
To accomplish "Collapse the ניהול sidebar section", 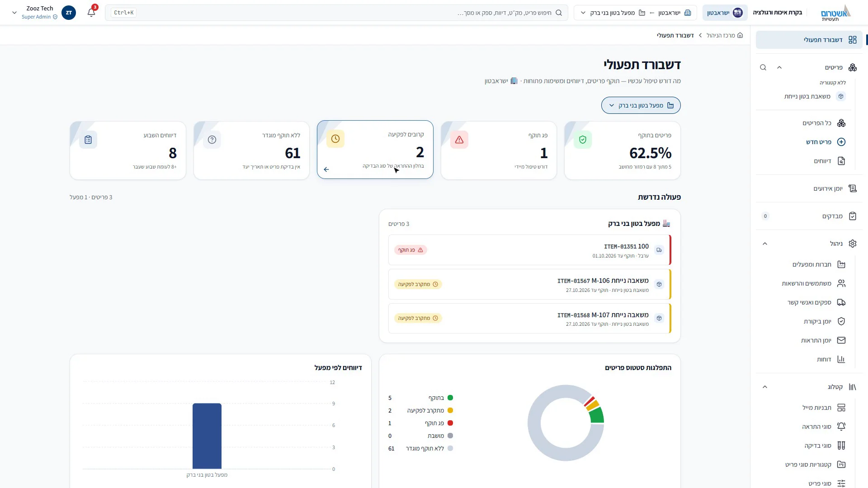I will 765,244.
